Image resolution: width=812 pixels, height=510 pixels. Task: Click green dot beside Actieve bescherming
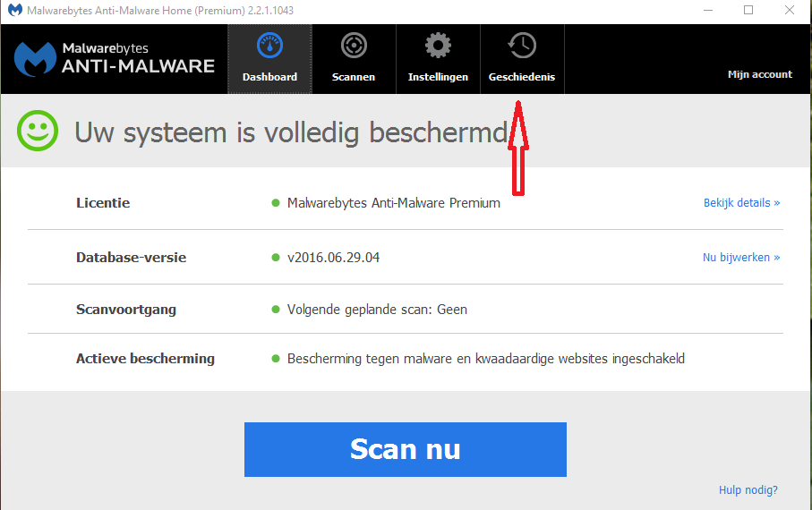(x=276, y=359)
